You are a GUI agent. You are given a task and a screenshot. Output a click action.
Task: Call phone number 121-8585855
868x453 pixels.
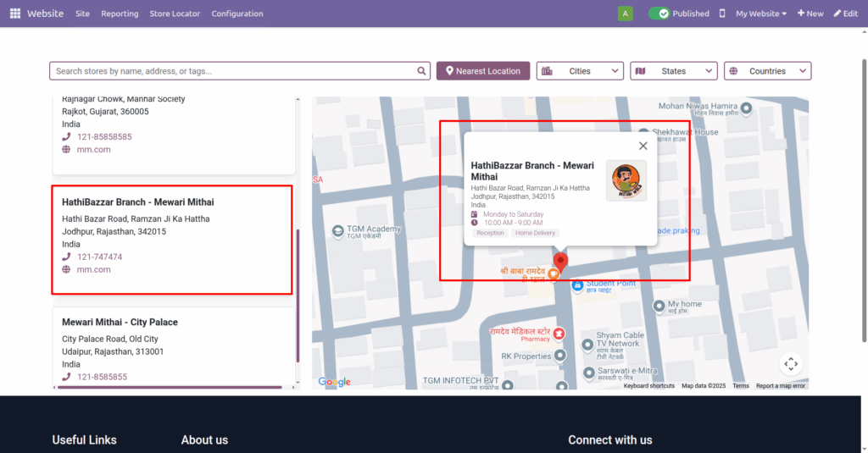102,377
